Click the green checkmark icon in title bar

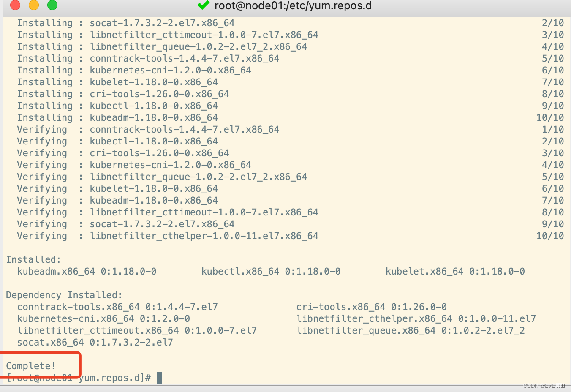click(x=204, y=5)
